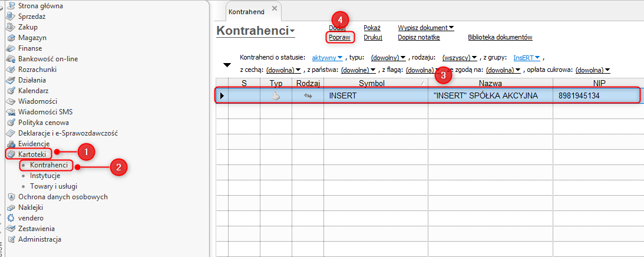Screen dimensions: 644x257
Task: Change status filter aktywny
Action: [x=328, y=58]
